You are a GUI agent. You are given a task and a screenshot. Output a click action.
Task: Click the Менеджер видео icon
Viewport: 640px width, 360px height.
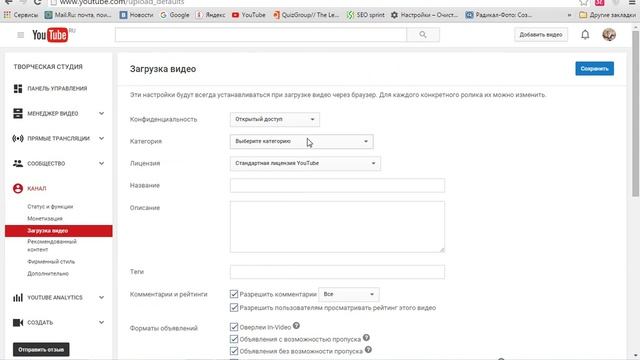(18, 113)
